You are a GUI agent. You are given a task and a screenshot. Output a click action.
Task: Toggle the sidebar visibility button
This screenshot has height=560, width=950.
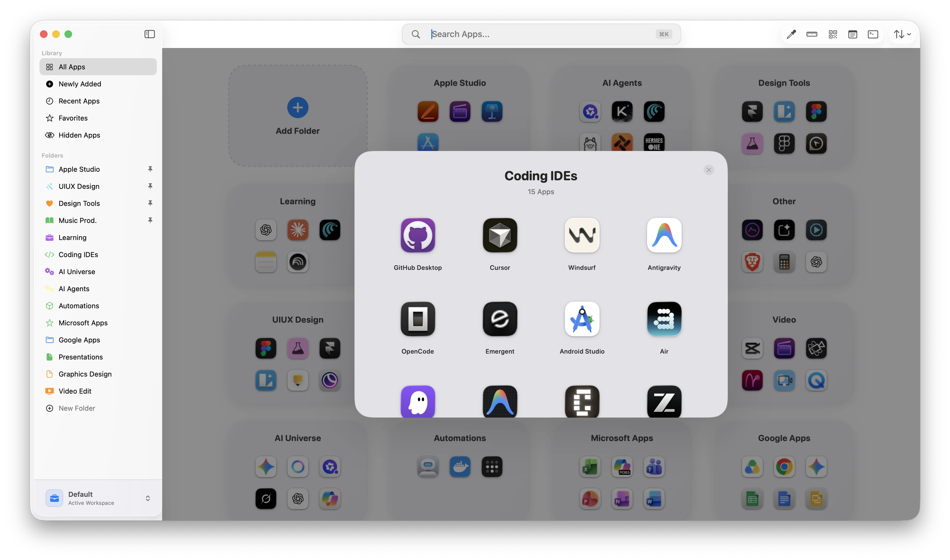pyautogui.click(x=149, y=34)
